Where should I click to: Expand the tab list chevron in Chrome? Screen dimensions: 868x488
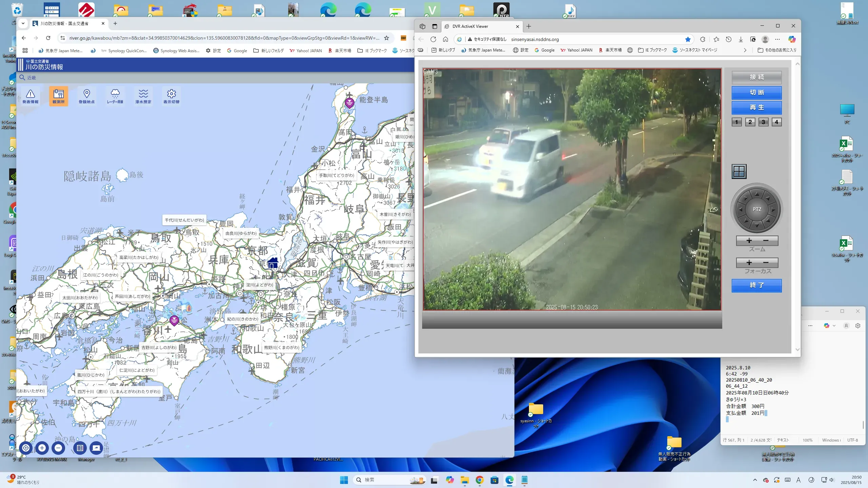(x=23, y=23)
